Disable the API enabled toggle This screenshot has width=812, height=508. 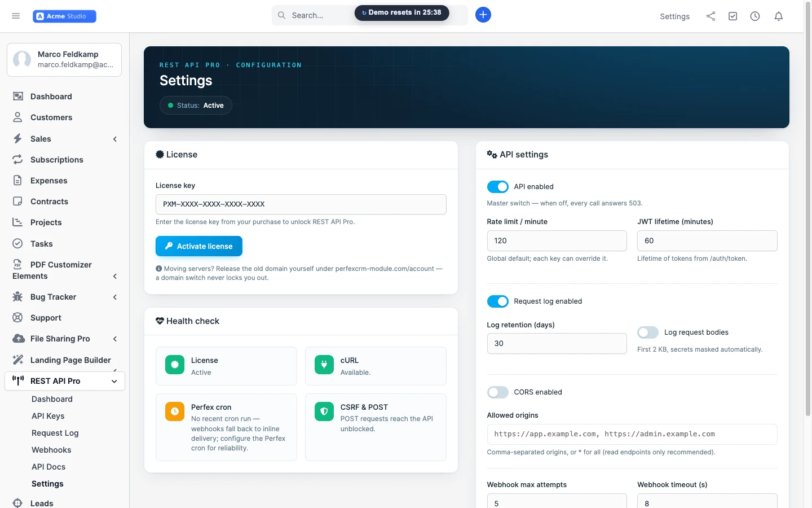[x=498, y=187]
